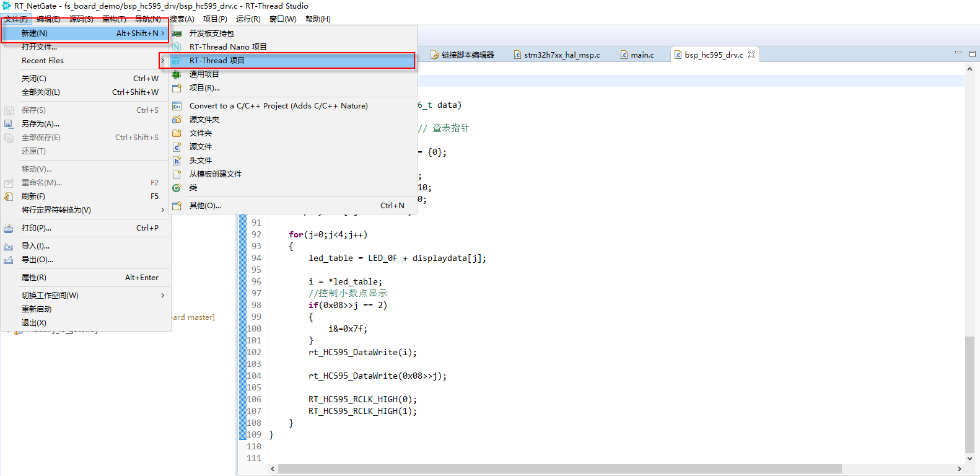This screenshot has width=980, height=476.
Task: Select 项目(R)... in the new submenu
Action: coord(292,88)
